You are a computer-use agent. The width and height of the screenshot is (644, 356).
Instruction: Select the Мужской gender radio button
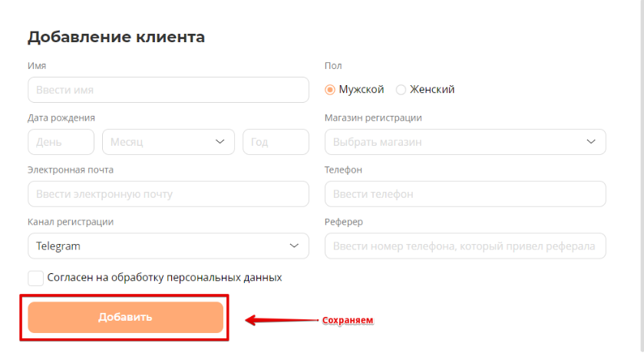tap(331, 90)
